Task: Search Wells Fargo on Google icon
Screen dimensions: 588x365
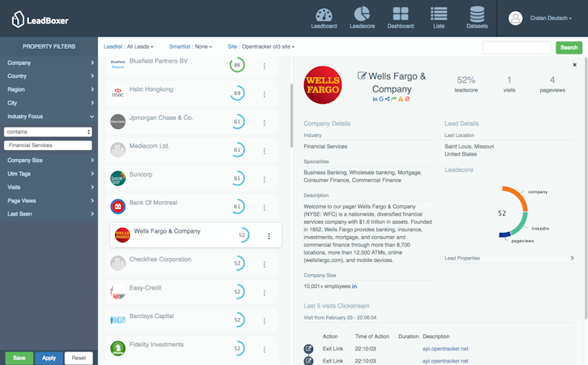Action: (381, 99)
